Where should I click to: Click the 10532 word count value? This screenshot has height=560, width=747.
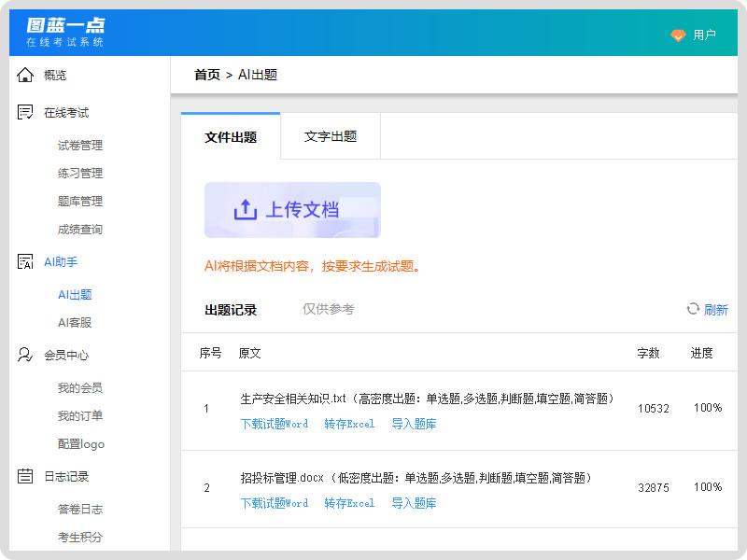(x=654, y=409)
